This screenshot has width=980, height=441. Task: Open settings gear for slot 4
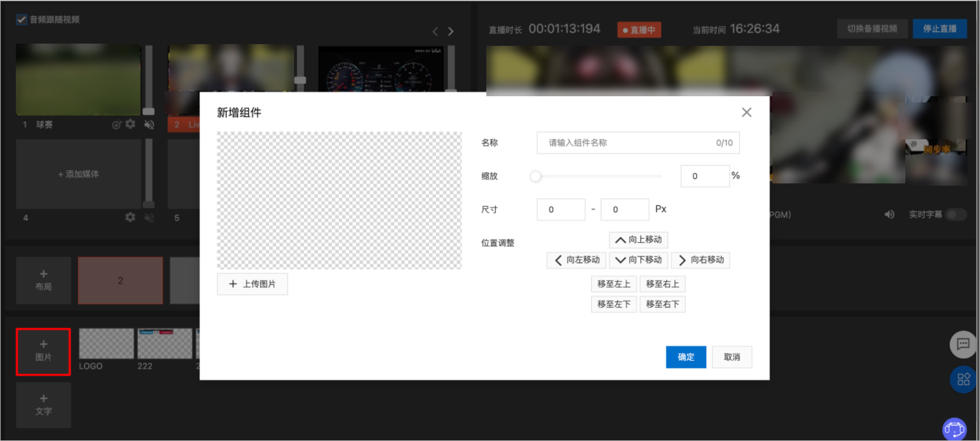click(x=131, y=217)
